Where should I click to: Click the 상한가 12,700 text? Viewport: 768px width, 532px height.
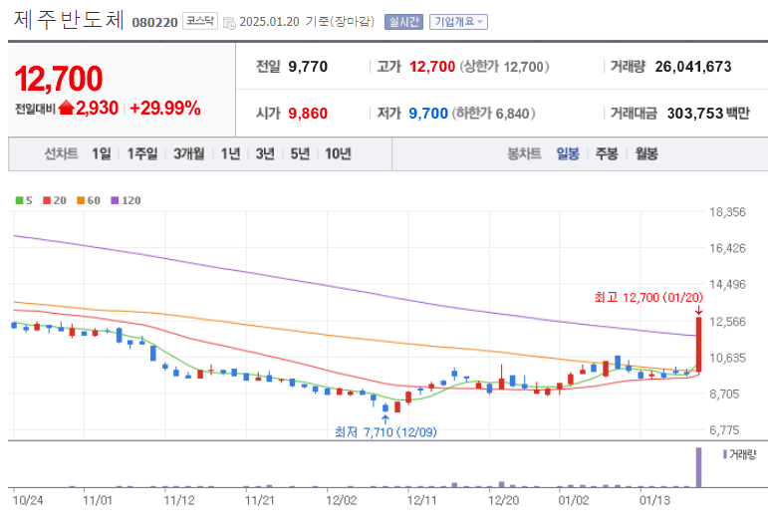tap(504, 67)
